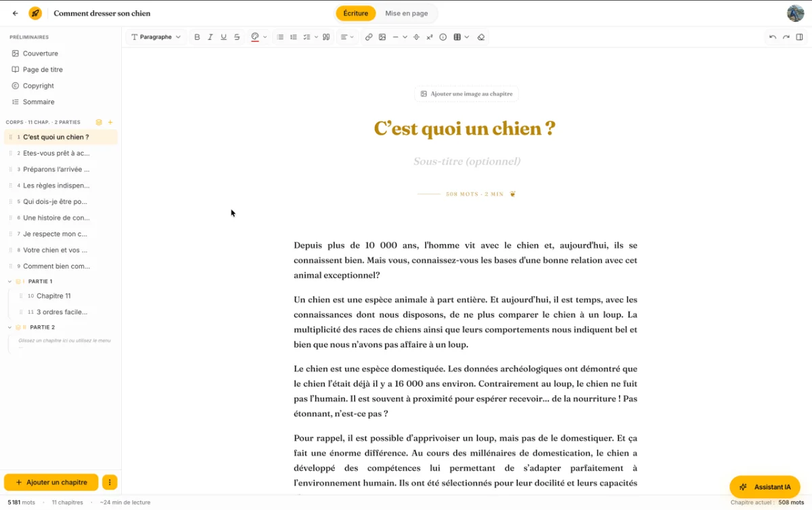
Task: Click Ajouter un chapitre button
Action: [51, 482]
